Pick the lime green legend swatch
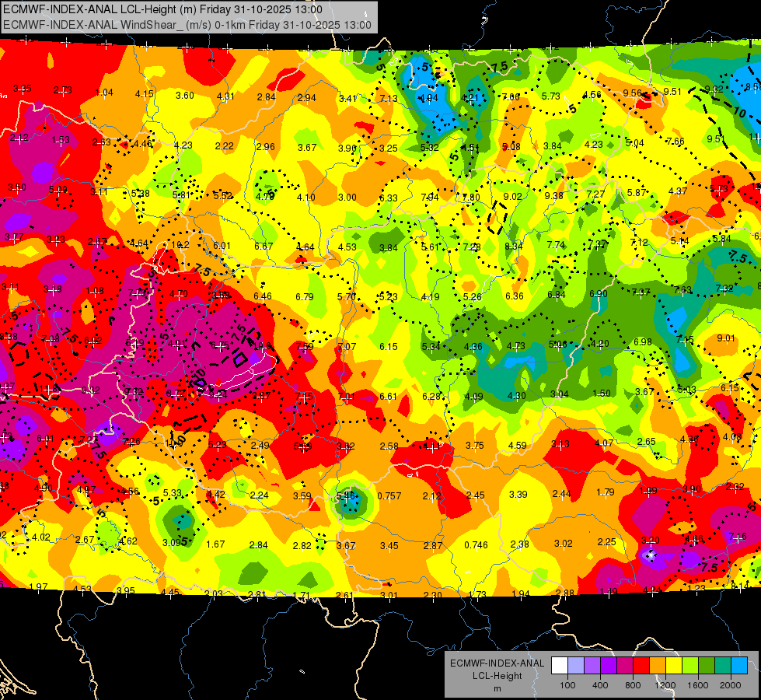 (x=690, y=666)
